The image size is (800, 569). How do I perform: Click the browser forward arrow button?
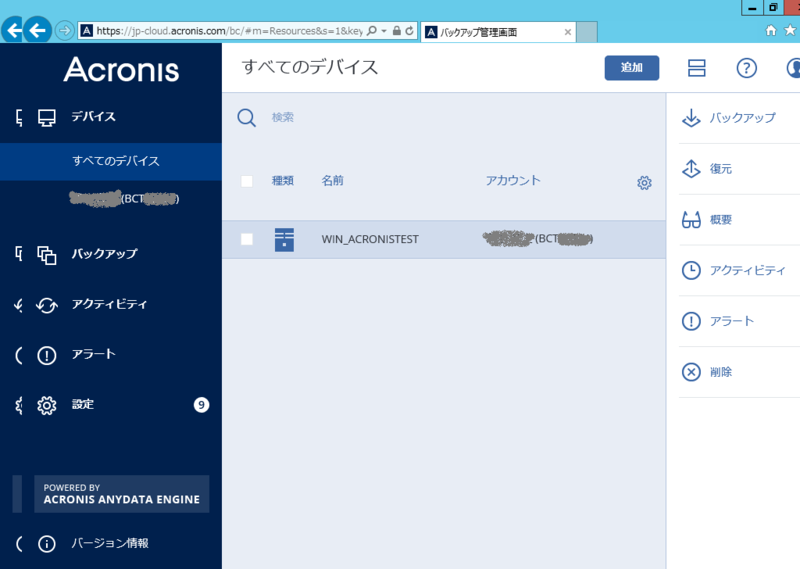pyautogui.click(x=64, y=31)
